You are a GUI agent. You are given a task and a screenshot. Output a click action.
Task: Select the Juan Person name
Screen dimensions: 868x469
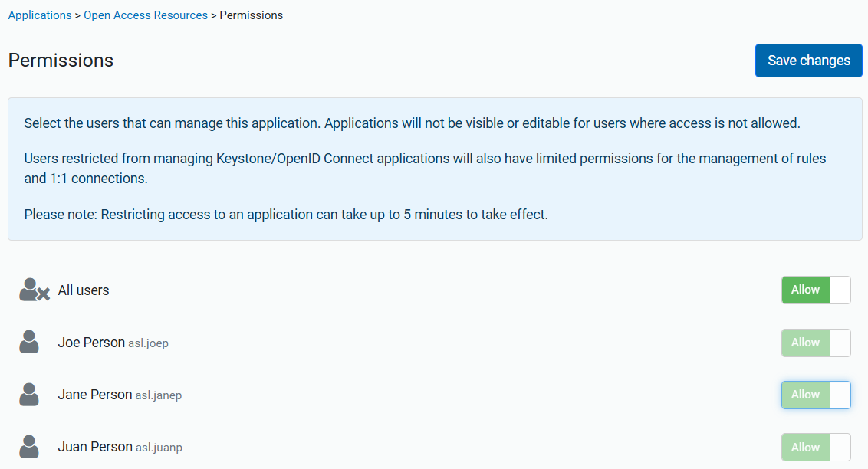point(95,446)
